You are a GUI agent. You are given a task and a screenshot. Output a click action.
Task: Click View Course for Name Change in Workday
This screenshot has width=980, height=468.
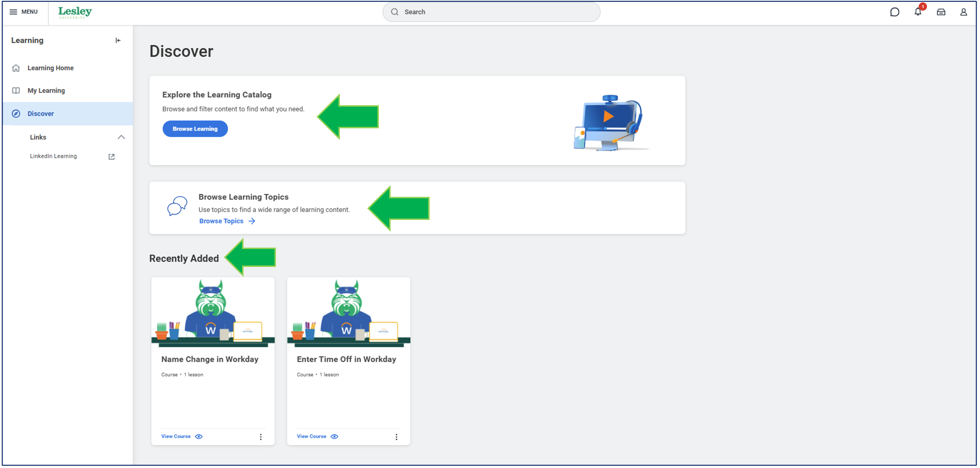tap(176, 437)
